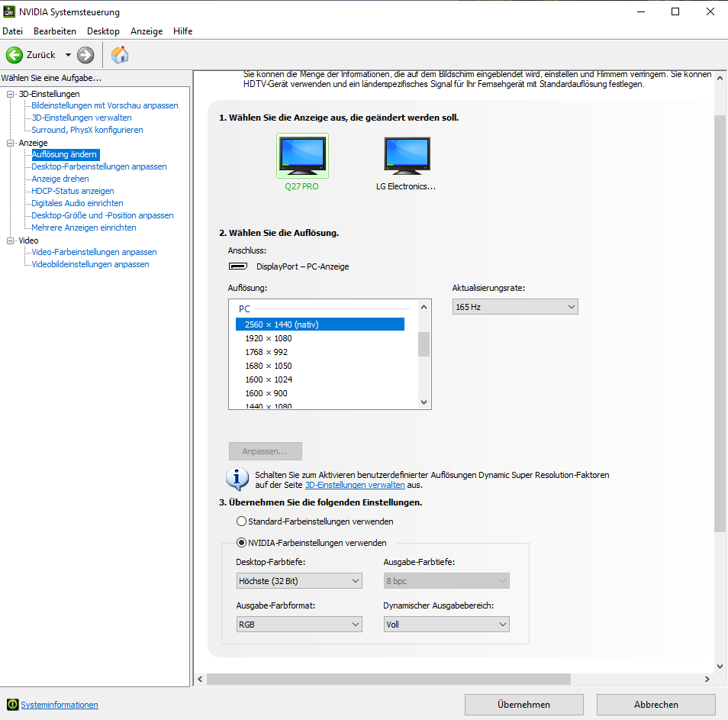Open Video-Farbeinstellungen anpassen
This screenshot has height=720, width=728.
95,252
